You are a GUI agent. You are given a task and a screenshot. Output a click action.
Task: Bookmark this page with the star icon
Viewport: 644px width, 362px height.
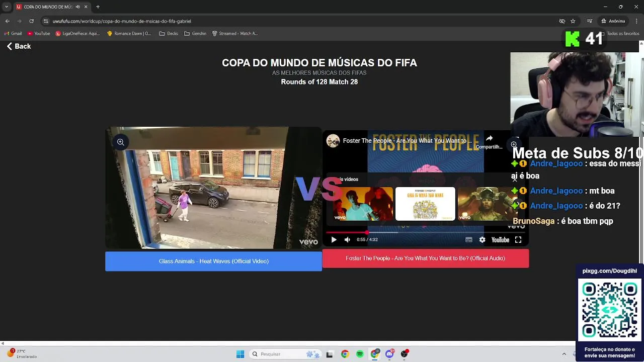point(573,21)
